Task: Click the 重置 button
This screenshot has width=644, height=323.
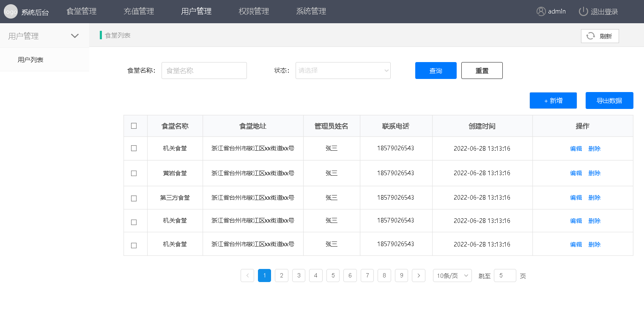Action: [x=482, y=71]
